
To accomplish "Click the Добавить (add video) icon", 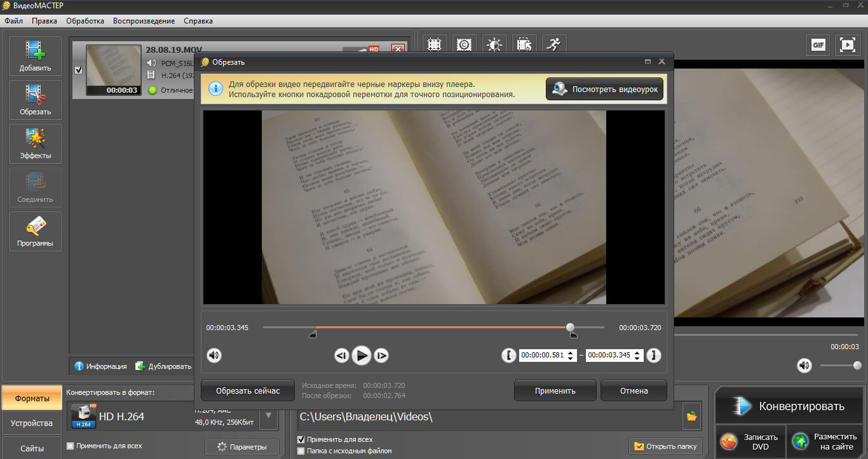I will (35, 56).
